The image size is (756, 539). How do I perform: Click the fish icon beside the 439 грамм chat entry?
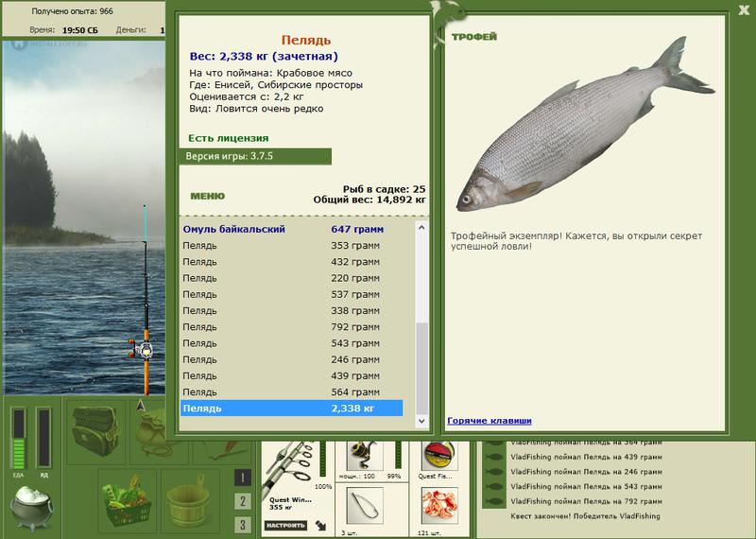pos(494,457)
